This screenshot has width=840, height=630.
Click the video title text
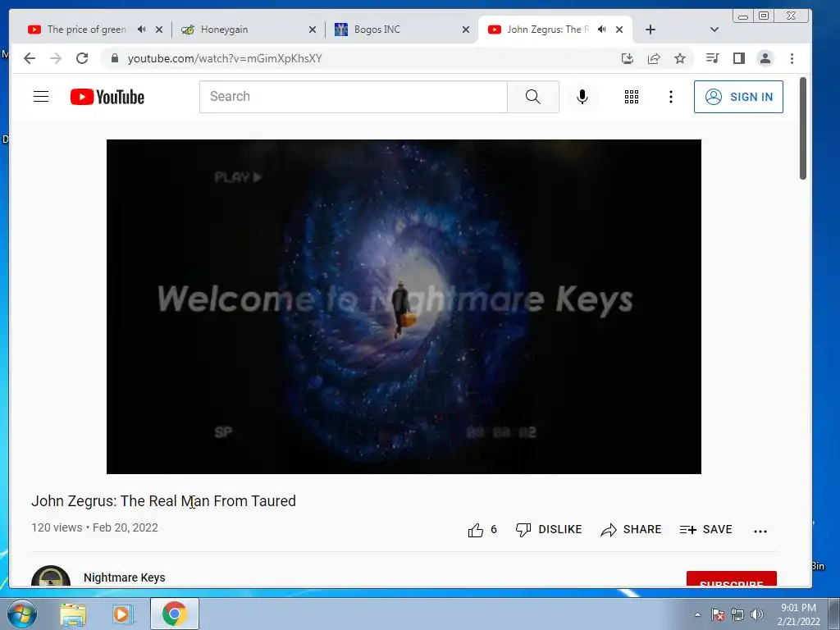[163, 501]
